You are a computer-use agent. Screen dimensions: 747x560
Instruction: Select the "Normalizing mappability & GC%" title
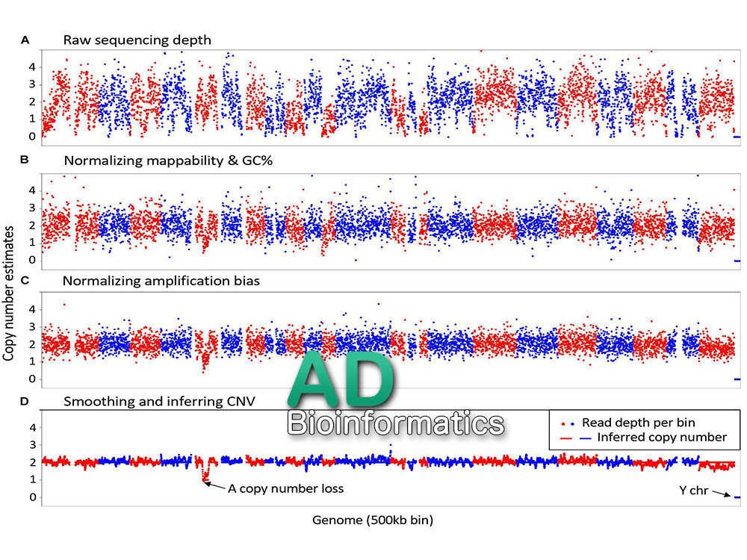pos(168,161)
